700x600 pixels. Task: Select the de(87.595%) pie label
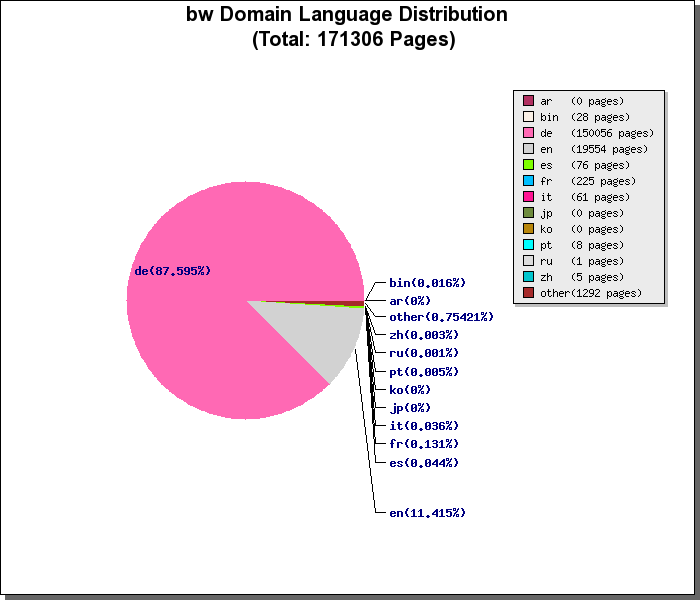(172, 271)
